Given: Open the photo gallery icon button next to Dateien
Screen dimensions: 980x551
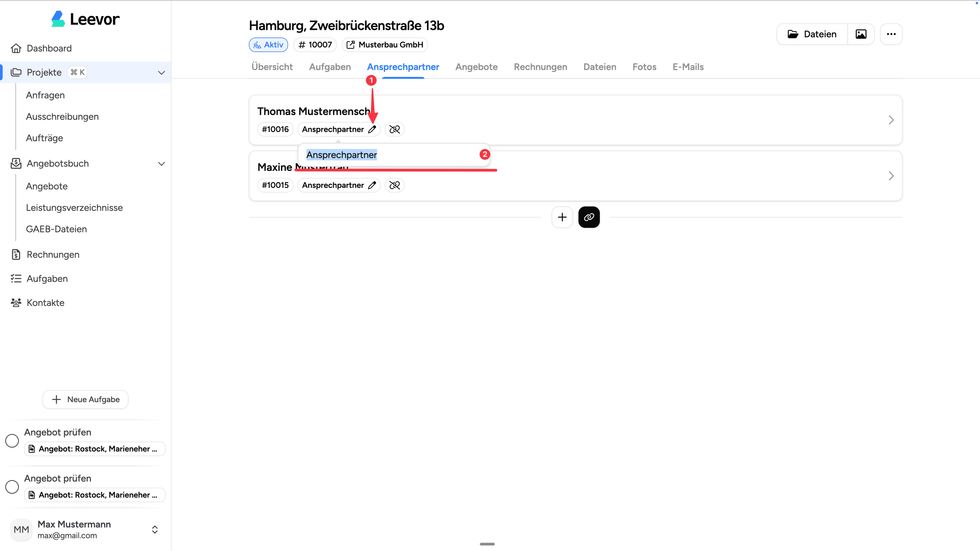Looking at the screenshot, I should click(861, 34).
